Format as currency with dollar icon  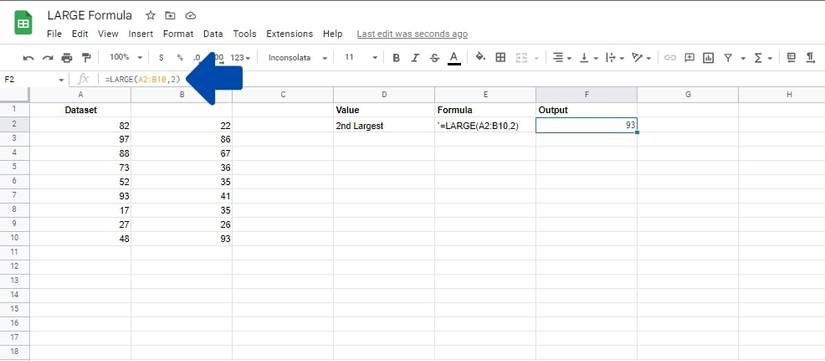161,58
